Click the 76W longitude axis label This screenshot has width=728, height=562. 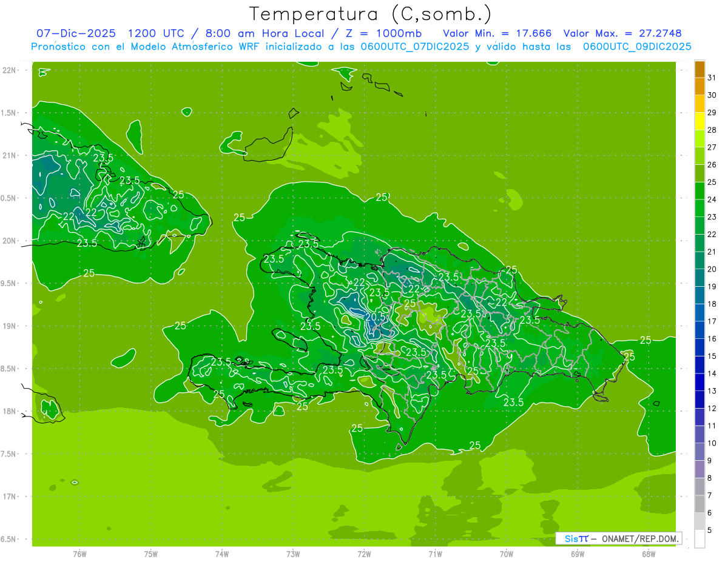point(79,554)
